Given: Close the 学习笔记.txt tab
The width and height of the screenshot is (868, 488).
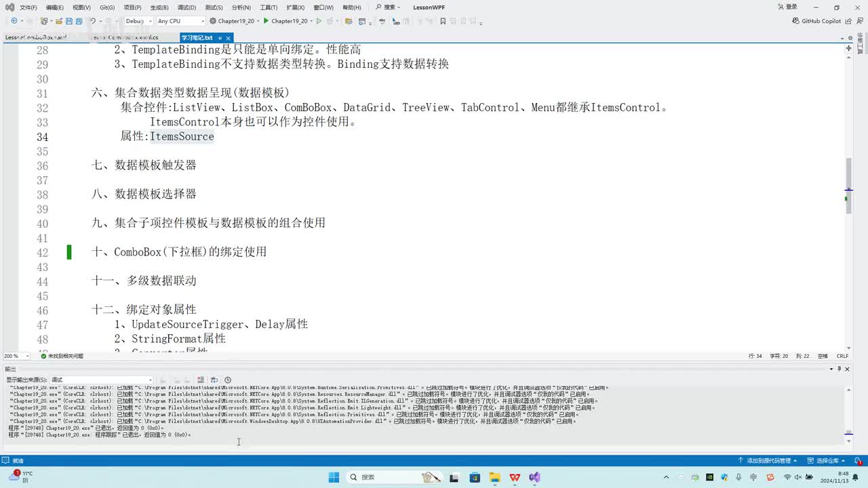Looking at the screenshot, I should 228,38.
